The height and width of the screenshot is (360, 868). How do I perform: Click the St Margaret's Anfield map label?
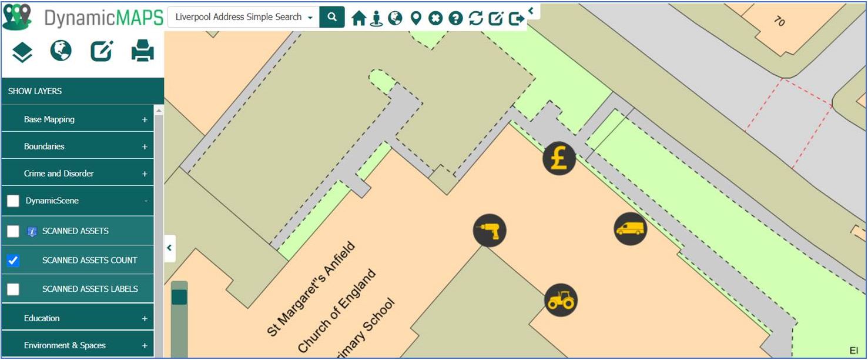coord(311,288)
